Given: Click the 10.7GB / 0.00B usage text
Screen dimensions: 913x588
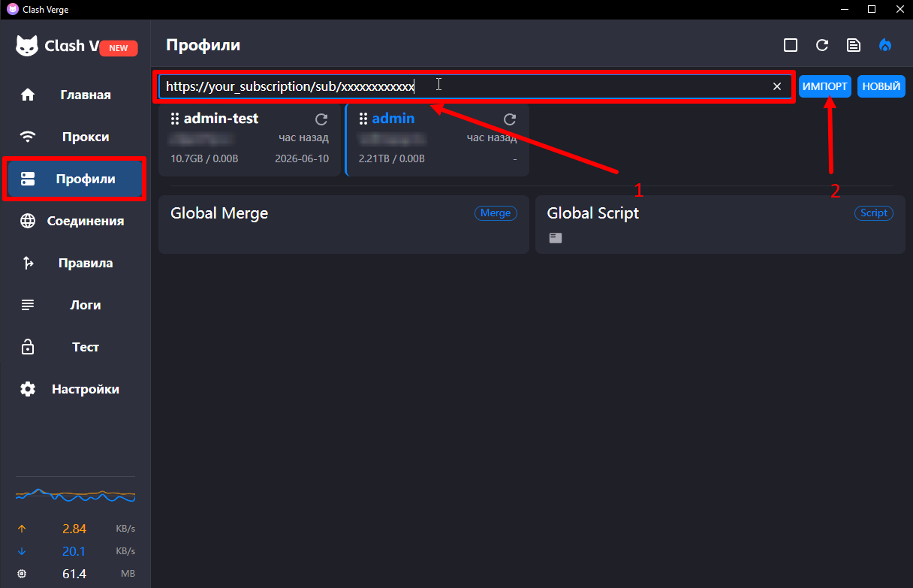Looking at the screenshot, I should pyautogui.click(x=204, y=158).
